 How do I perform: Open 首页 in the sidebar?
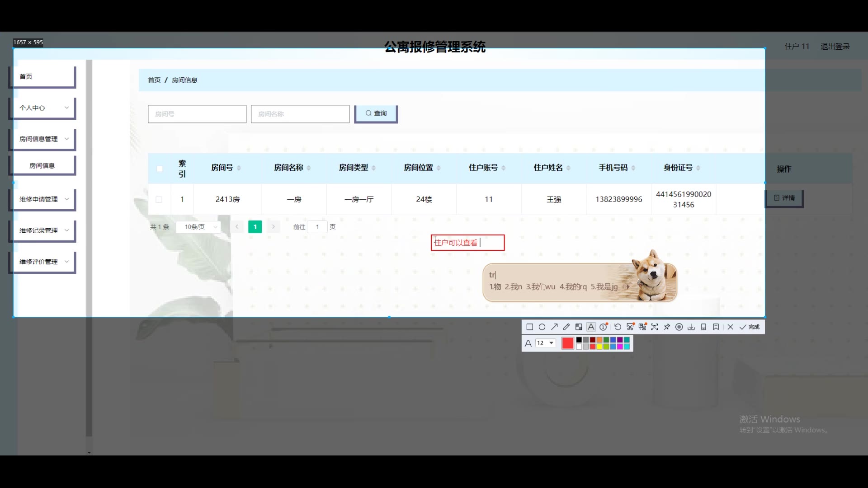(x=42, y=77)
